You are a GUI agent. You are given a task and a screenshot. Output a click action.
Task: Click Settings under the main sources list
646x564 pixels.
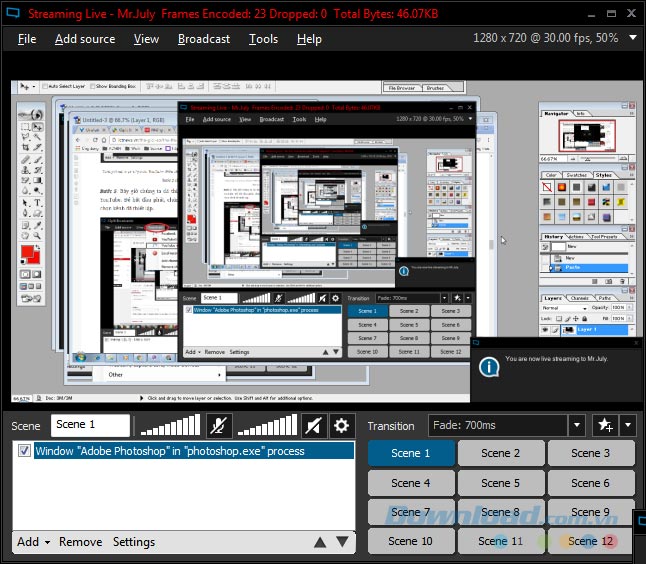[134, 542]
